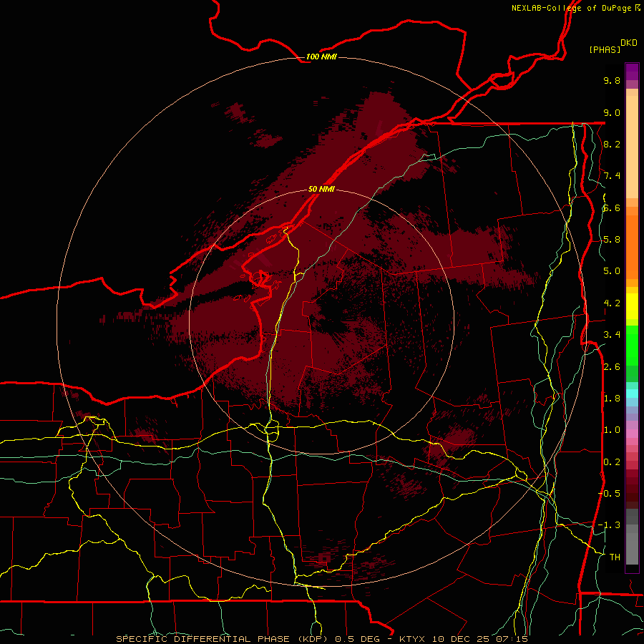Select the 1.8 scale value
Screen dimensions: 644x644
(x=612, y=399)
